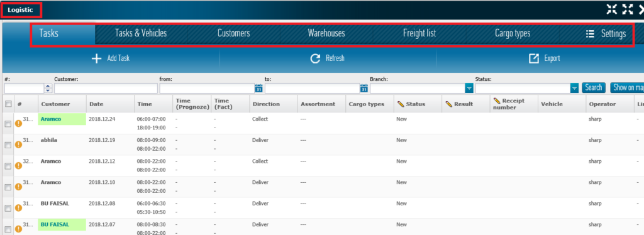Screen dimensions: 644x235
Task: Check the BU FAISAL 2018.12.08 row checkbox
Action: [8, 209]
